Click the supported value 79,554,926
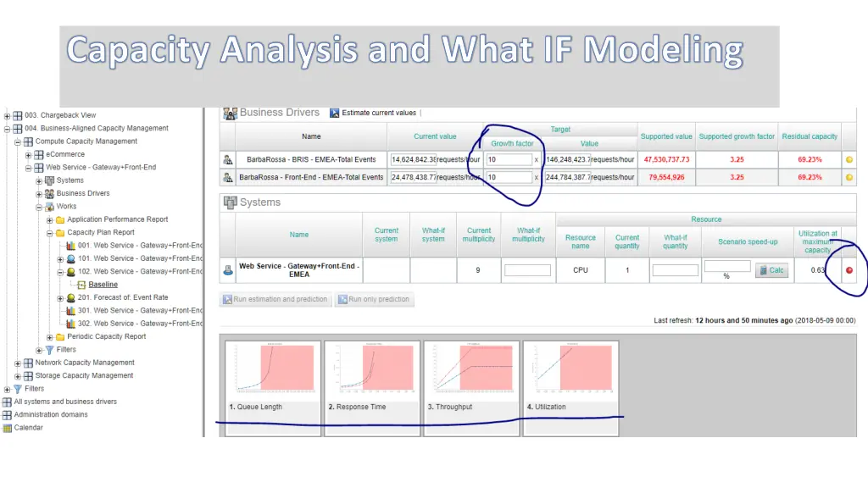 tap(666, 178)
